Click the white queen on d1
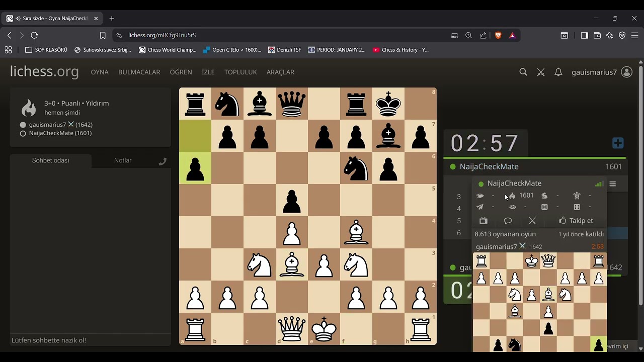Viewport: 644px width, 362px height. [x=292, y=329]
